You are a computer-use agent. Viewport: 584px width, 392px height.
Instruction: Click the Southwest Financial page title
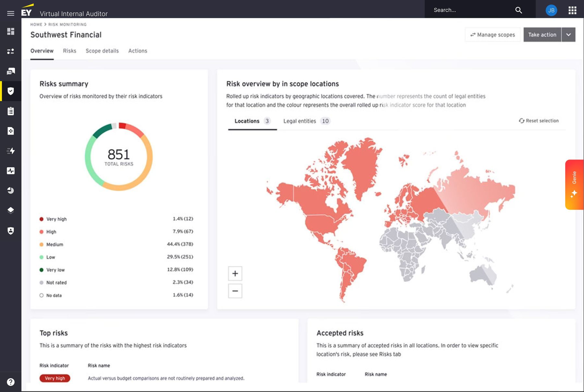(x=66, y=35)
